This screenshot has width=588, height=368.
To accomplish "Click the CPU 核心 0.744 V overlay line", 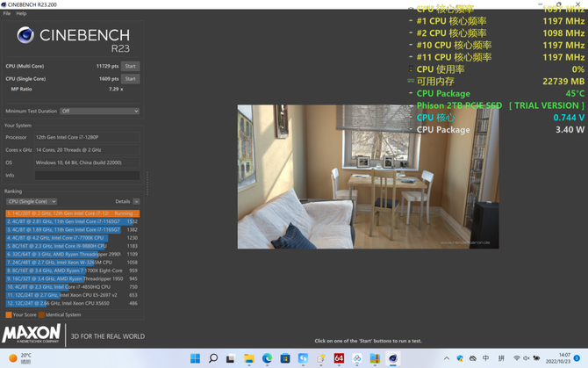I will (x=497, y=118).
